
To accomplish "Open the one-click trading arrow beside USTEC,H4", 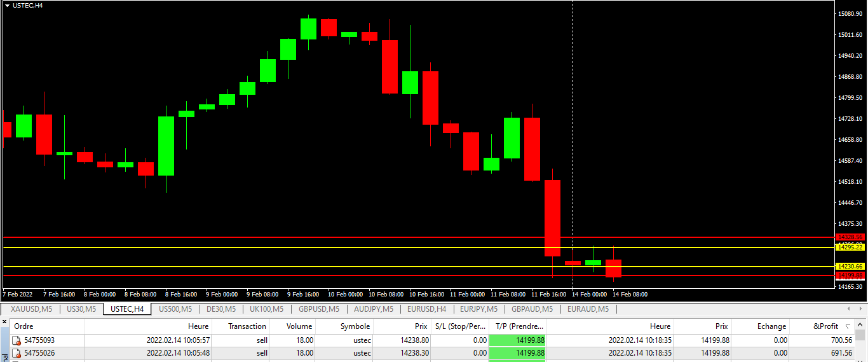I will coord(7,5).
